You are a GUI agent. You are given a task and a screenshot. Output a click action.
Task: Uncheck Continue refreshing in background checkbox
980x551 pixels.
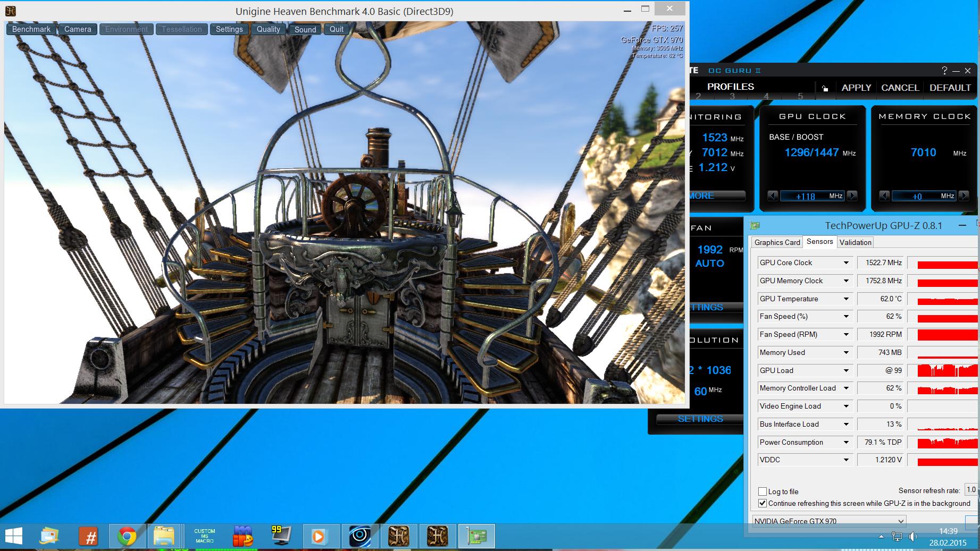pyautogui.click(x=763, y=503)
